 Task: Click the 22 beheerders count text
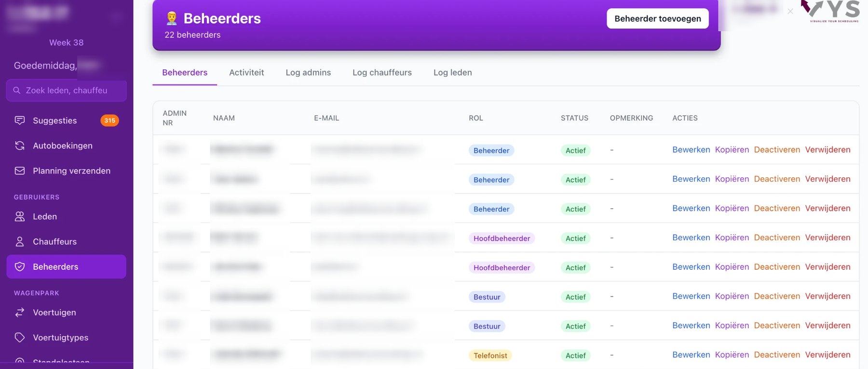192,35
